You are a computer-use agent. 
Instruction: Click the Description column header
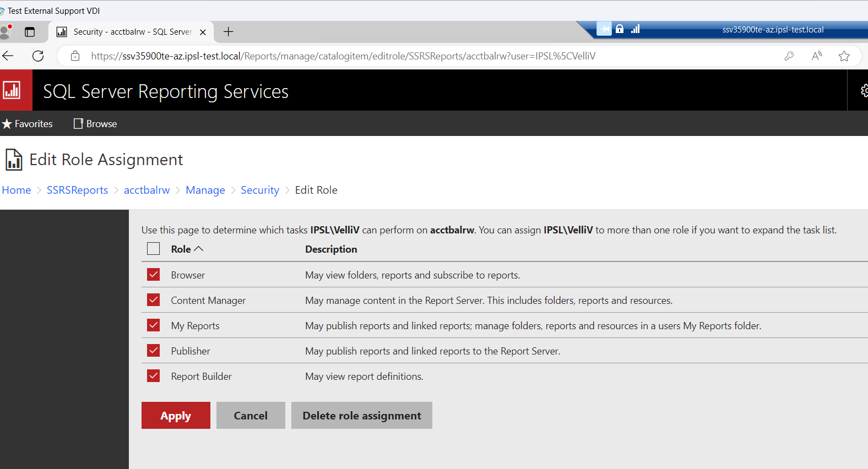pos(331,249)
